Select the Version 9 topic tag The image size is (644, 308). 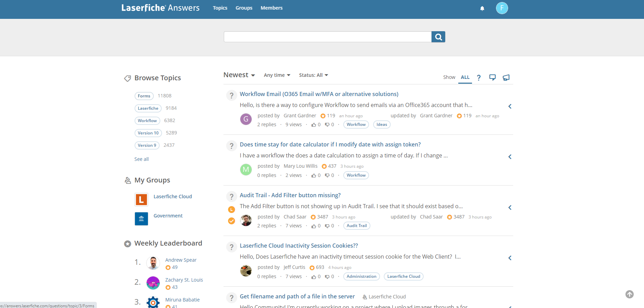(x=147, y=145)
